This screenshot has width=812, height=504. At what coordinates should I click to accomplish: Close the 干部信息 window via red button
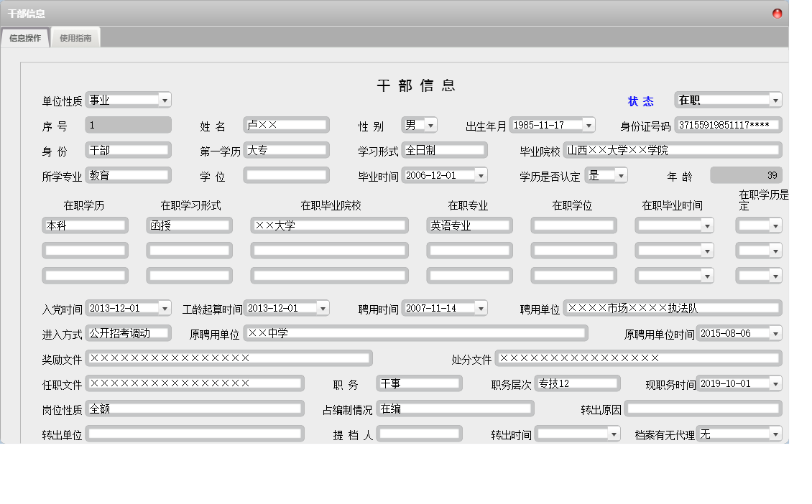click(778, 14)
